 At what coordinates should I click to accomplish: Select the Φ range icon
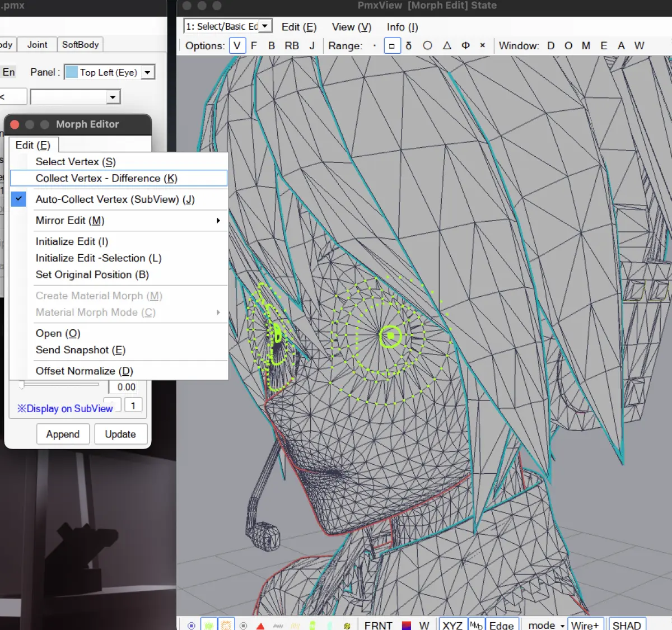465,46
